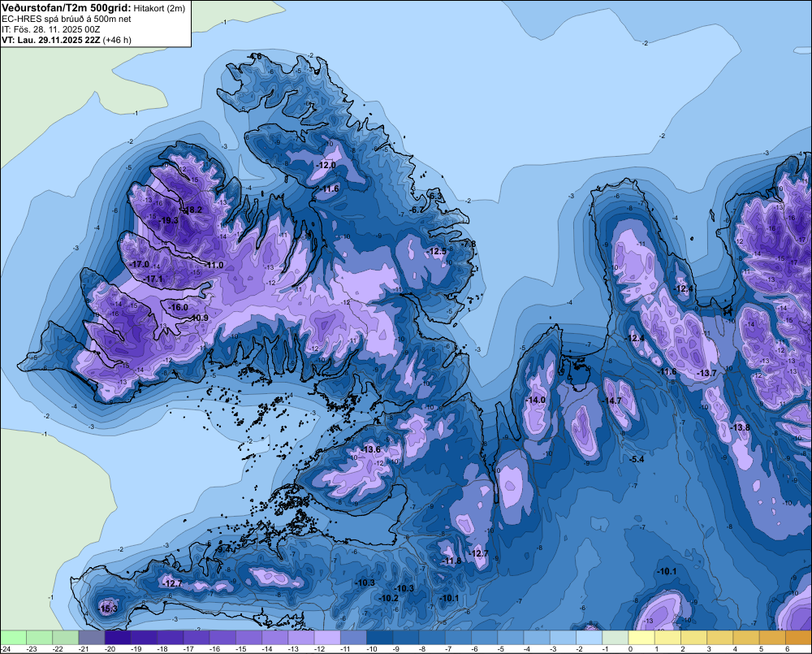Image resolution: width=812 pixels, height=654 pixels.
Task: Select the Hitakort (2m) heading label
Action: click(159, 8)
